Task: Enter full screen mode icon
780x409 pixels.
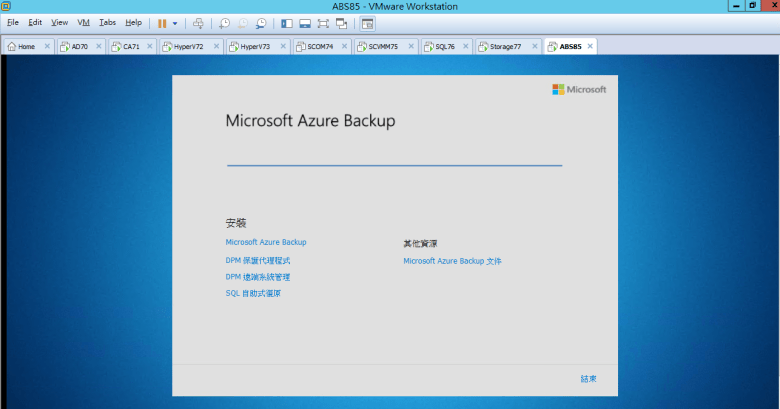Action: pyautogui.click(x=322, y=22)
